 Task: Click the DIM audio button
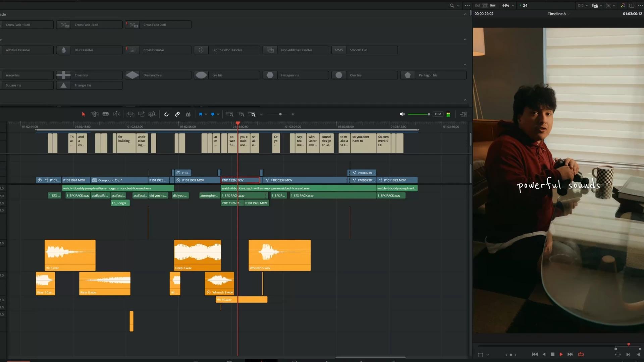pos(438,114)
